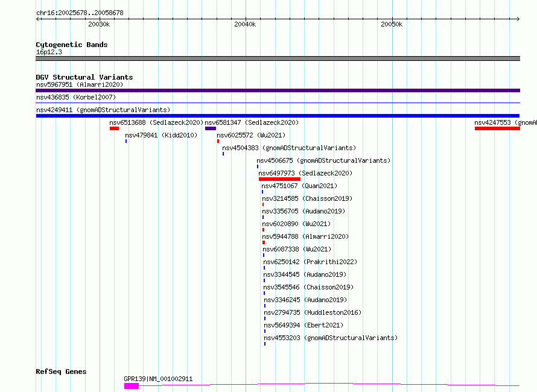Open nsv4506675 (gnomADStructuralVariants) label
This screenshot has height=392, width=537.
[x=323, y=160]
